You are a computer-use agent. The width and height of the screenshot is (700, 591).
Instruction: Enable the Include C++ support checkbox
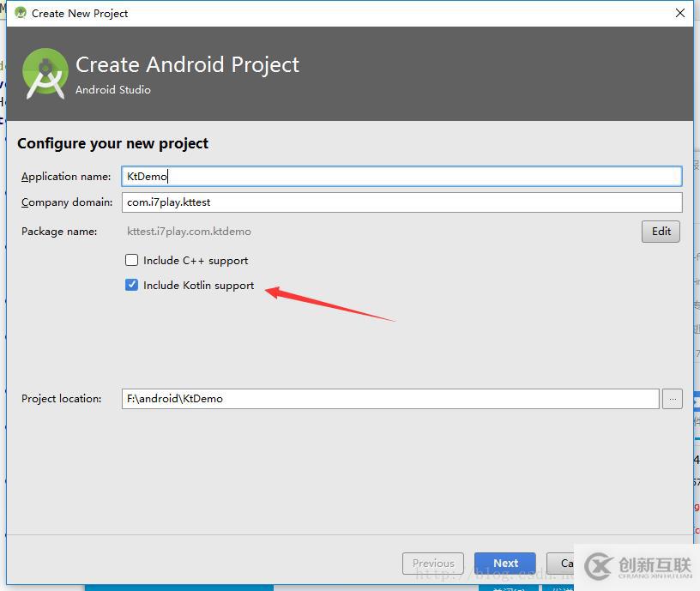pos(132,260)
